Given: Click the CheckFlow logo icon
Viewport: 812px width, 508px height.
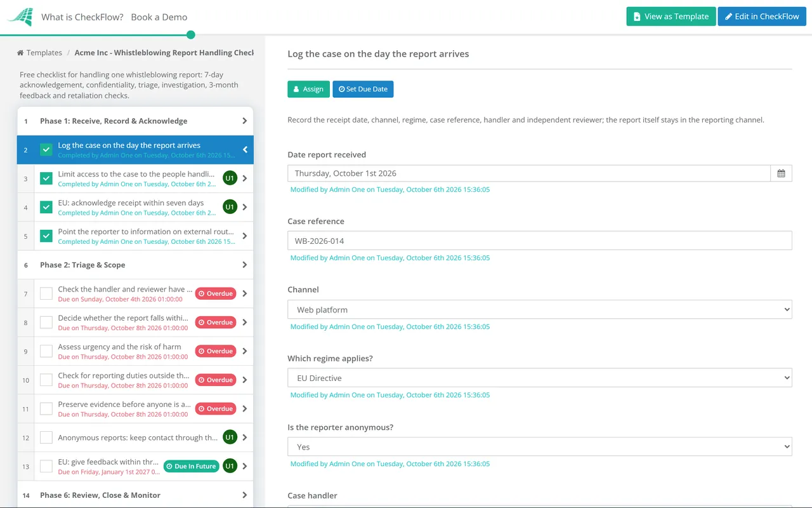Looking at the screenshot, I should coord(20,17).
